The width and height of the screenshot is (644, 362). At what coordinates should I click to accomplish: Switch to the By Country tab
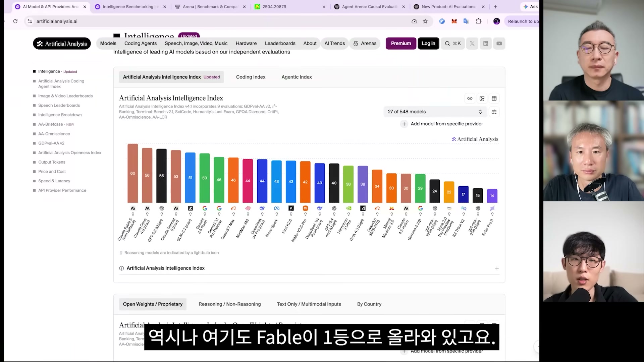369,304
